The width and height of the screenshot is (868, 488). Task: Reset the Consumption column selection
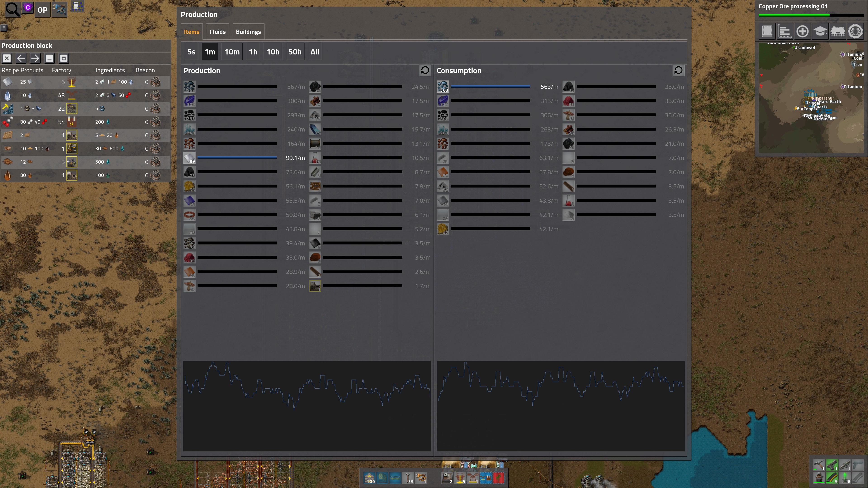pos(678,70)
